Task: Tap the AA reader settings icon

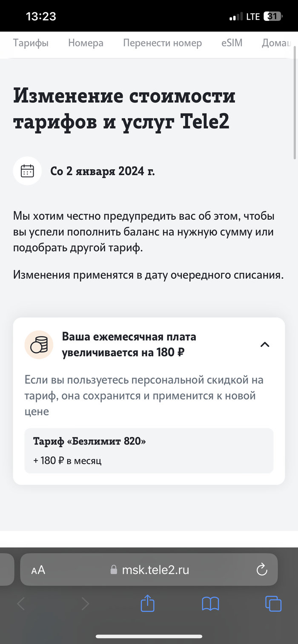Action: pos(38,570)
